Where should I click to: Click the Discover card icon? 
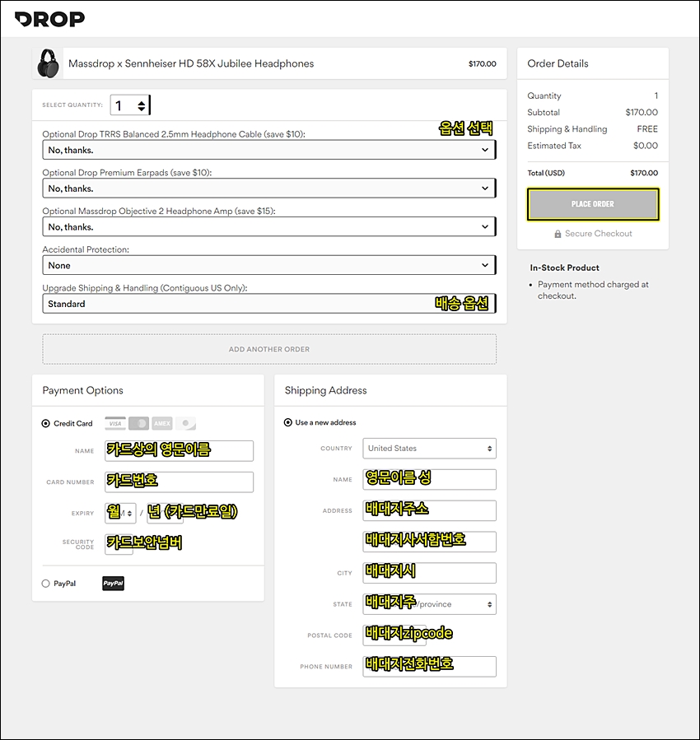185,423
